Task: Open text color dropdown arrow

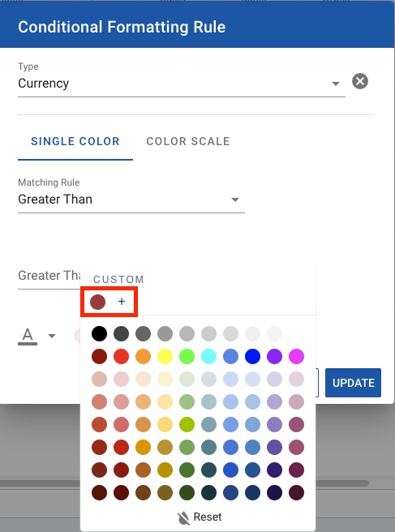Action: tap(52, 337)
